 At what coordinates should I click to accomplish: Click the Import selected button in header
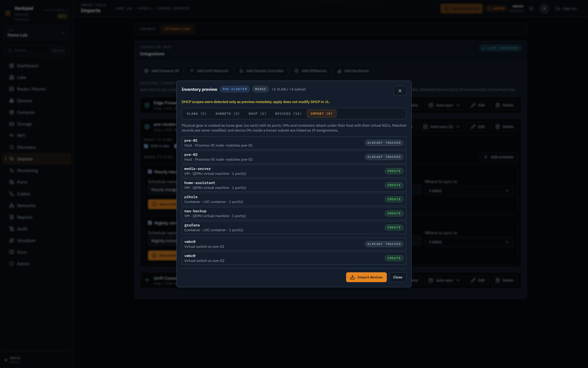(462, 9)
